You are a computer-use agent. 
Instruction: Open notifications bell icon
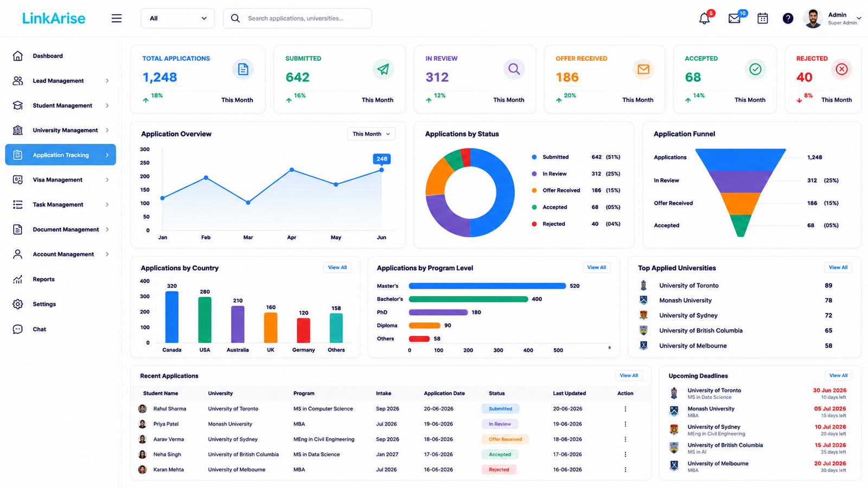click(704, 18)
